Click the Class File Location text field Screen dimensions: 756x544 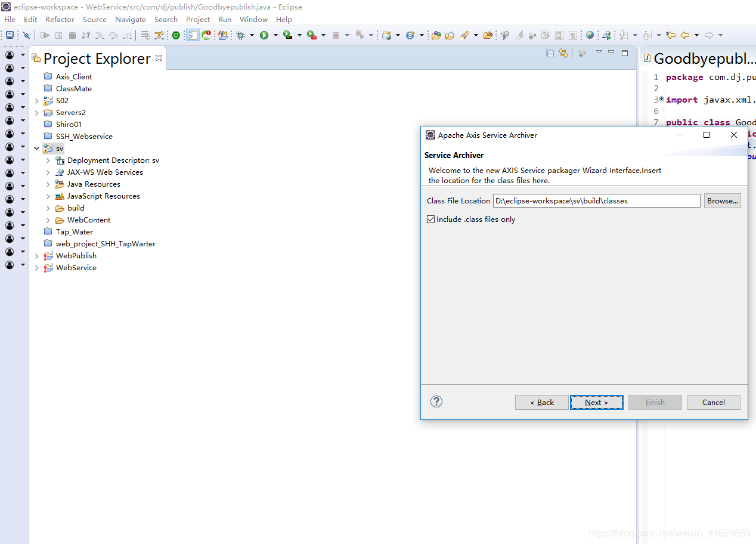597,200
